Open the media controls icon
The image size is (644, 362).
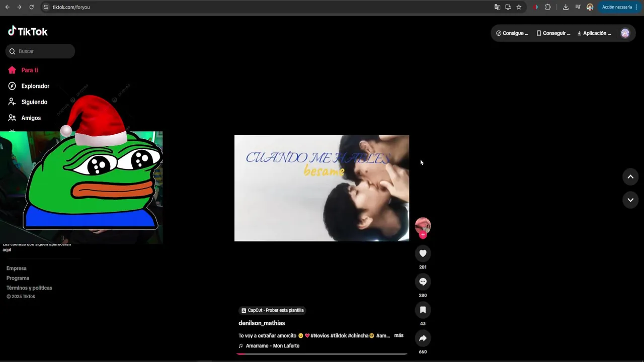578,7
